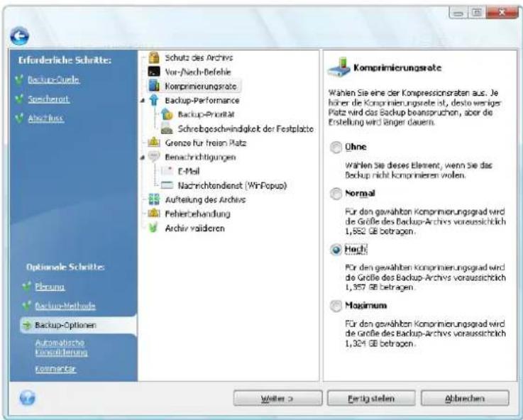Viewport: 523px width, 420px height.
Task: Select Komprimierungsrate in the options tree
Action: pos(200,87)
